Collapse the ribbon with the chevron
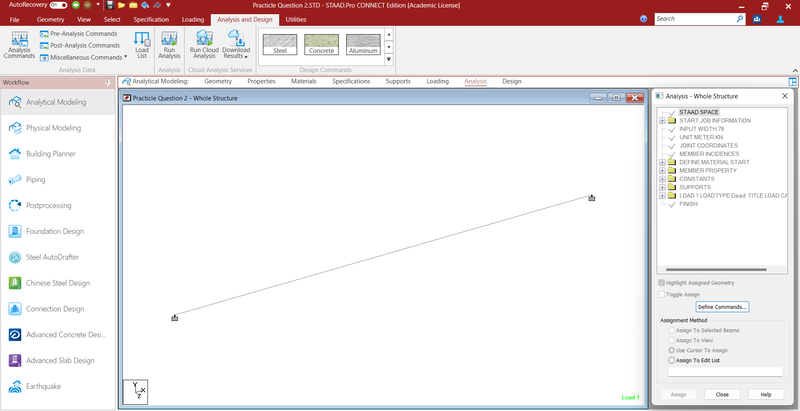800x411 pixels. [795, 70]
